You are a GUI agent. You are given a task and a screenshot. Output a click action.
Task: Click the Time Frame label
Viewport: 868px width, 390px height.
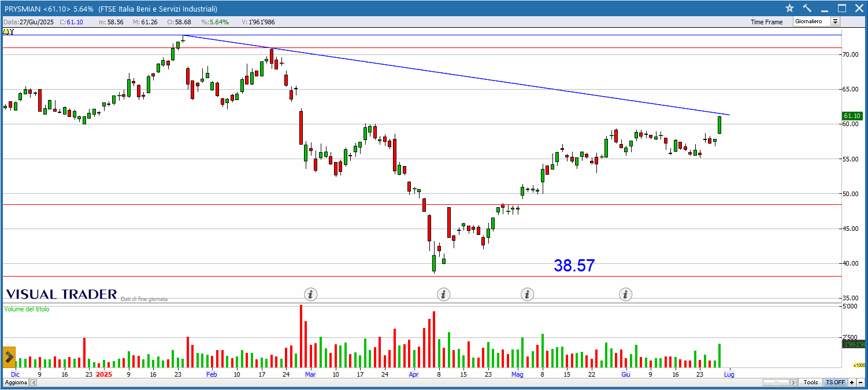pos(767,22)
